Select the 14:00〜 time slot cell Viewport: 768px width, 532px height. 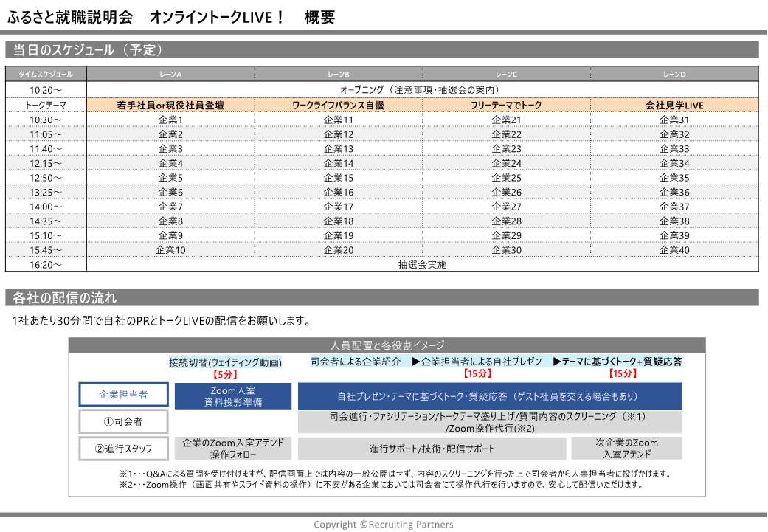[46, 207]
